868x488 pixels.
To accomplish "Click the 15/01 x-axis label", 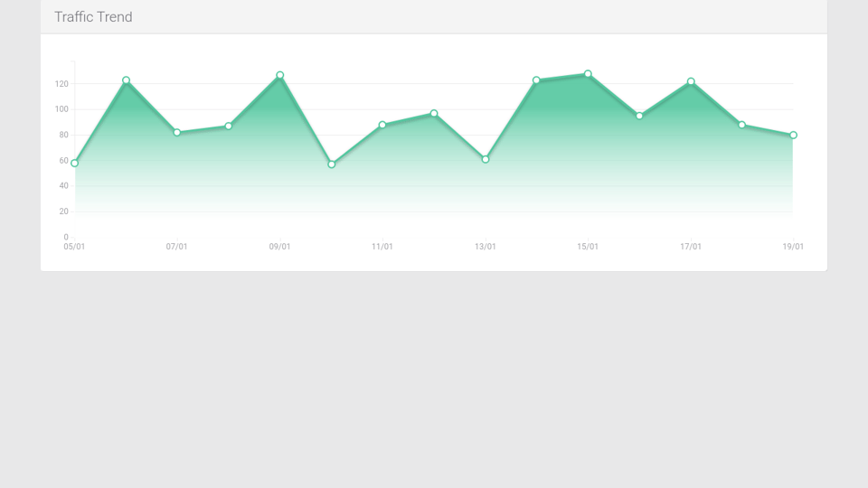I will (x=588, y=247).
